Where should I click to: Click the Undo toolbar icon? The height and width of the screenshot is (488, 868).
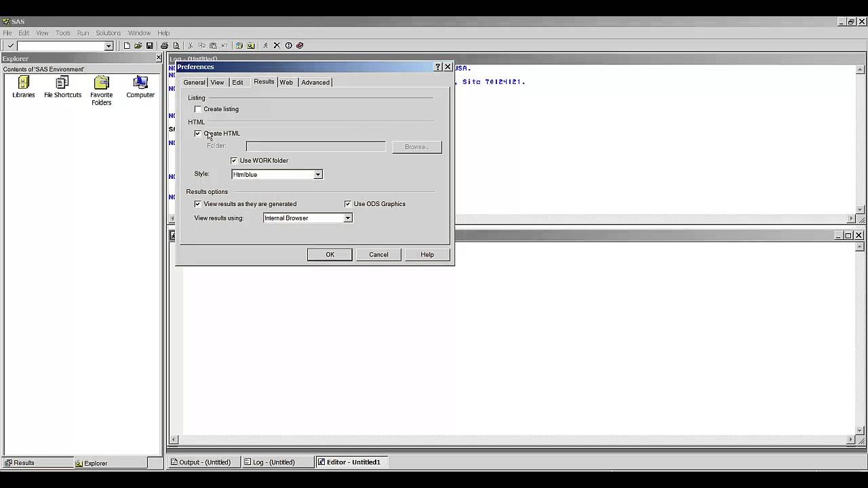click(224, 45)
